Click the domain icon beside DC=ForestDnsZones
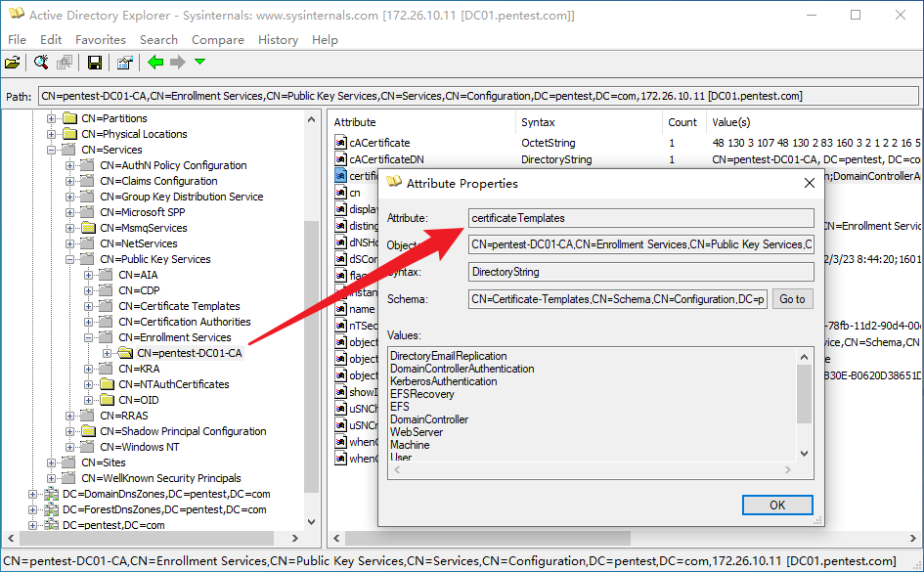The height and width of the screenshot is (572, 924). (x=51, y=509)
